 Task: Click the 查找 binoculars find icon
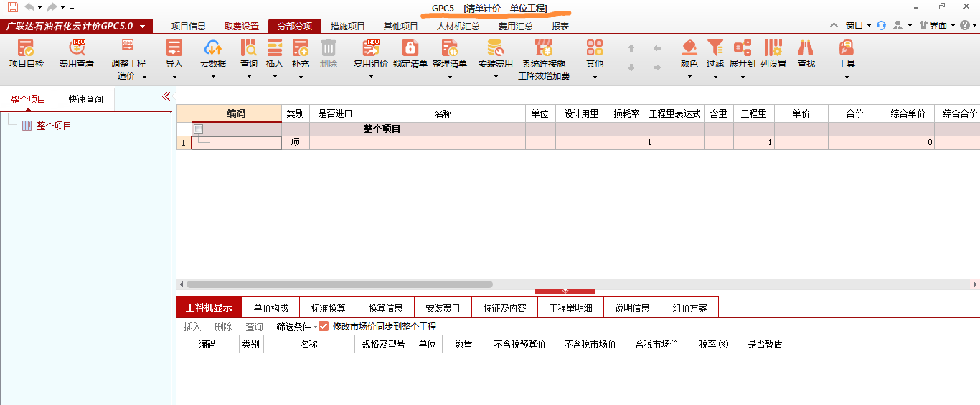[x=806, y=47]
